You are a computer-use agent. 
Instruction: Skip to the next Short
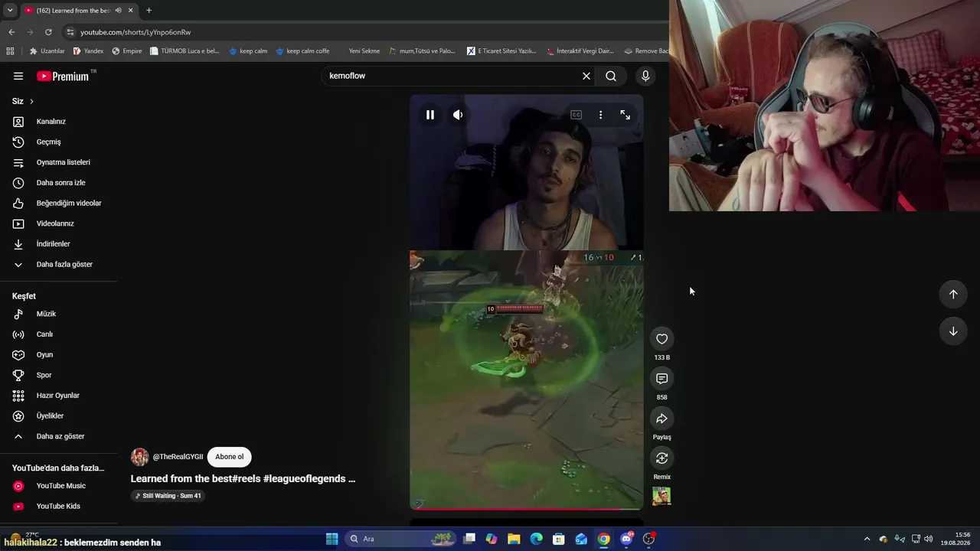click(x=953, y=331)
